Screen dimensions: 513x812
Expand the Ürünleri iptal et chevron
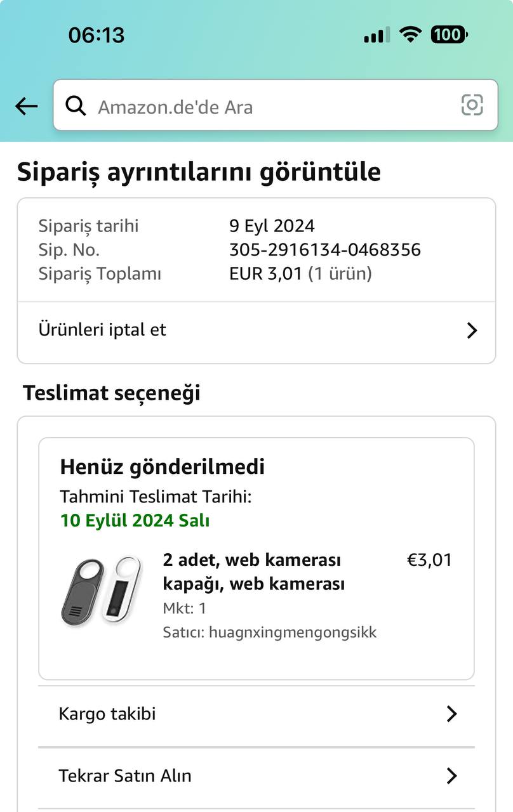472,331
